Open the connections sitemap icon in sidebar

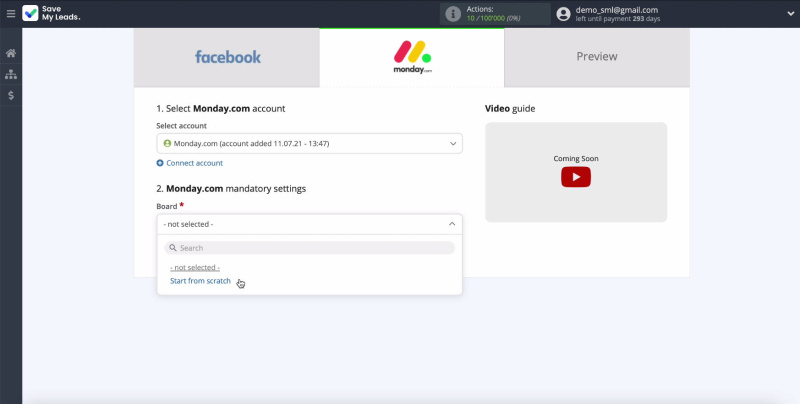11,74
